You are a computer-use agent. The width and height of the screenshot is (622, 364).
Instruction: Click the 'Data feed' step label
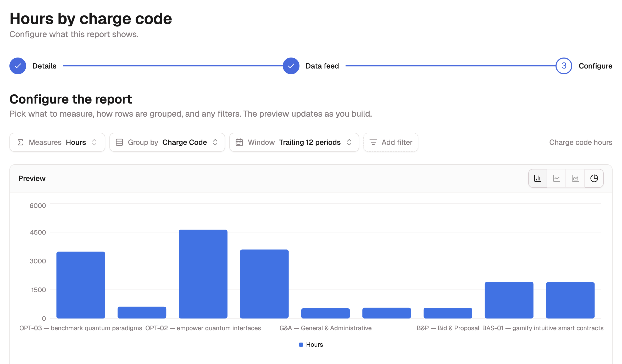click(x=322, y=66)
